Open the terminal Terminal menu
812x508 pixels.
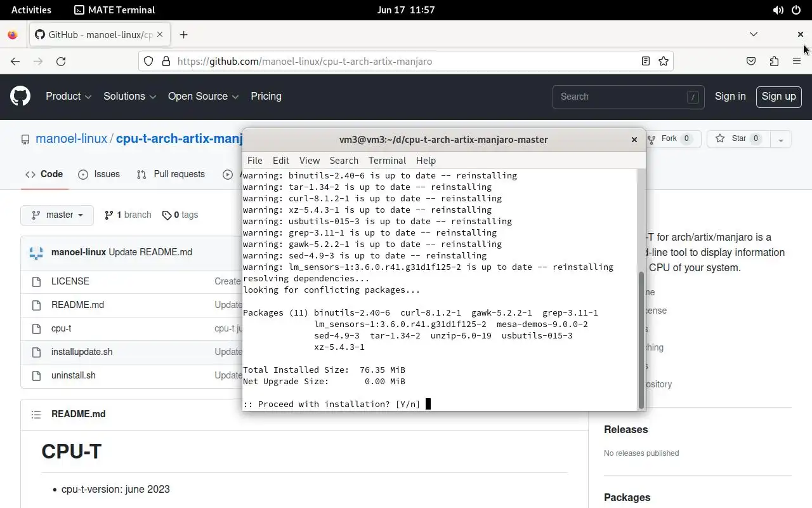[387, 161]
